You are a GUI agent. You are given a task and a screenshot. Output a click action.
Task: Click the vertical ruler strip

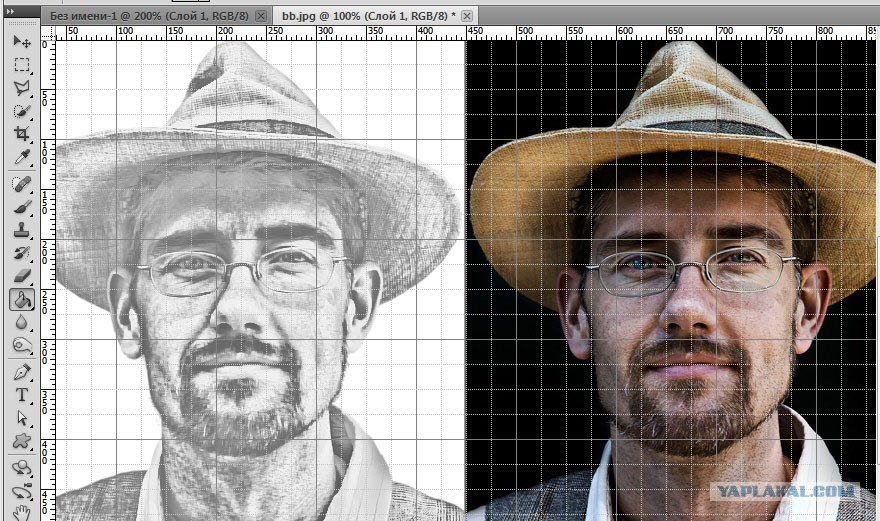click(x=48, y=280)
